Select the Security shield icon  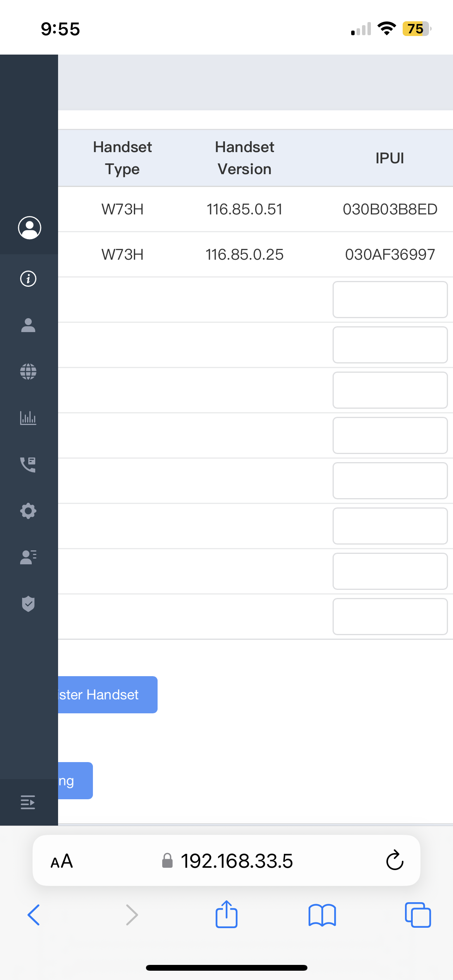(28, 604)
